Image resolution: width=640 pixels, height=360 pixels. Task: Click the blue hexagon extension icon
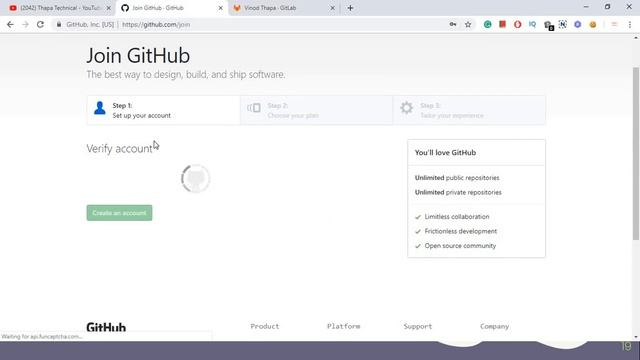(x=578, y=24)
